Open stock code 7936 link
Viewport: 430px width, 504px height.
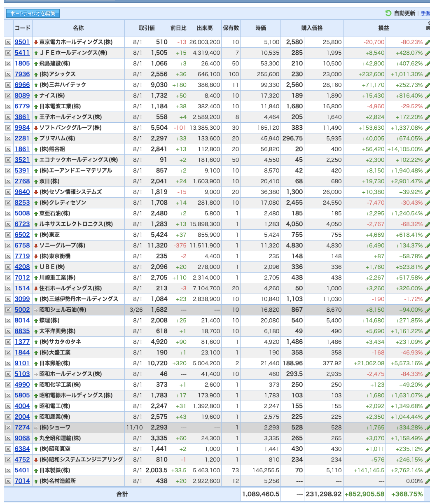pyautogui.click(x=22, y=74)
